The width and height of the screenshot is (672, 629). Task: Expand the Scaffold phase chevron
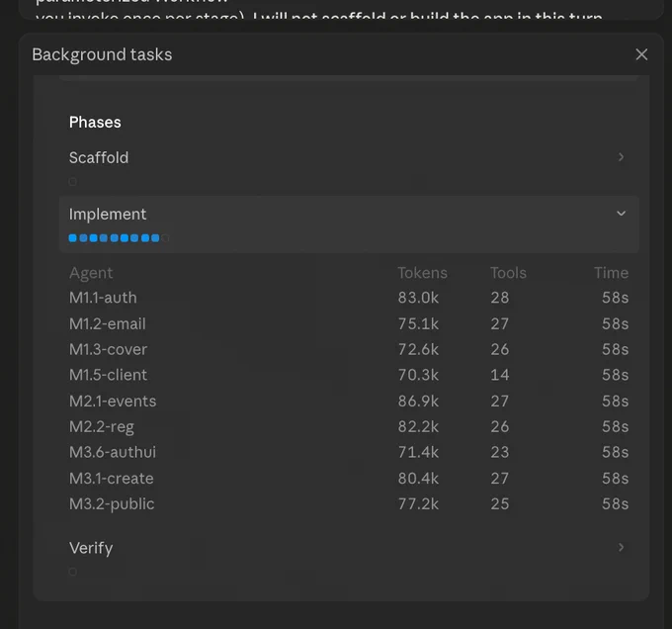pyautogui.click(x=621, y=157)
